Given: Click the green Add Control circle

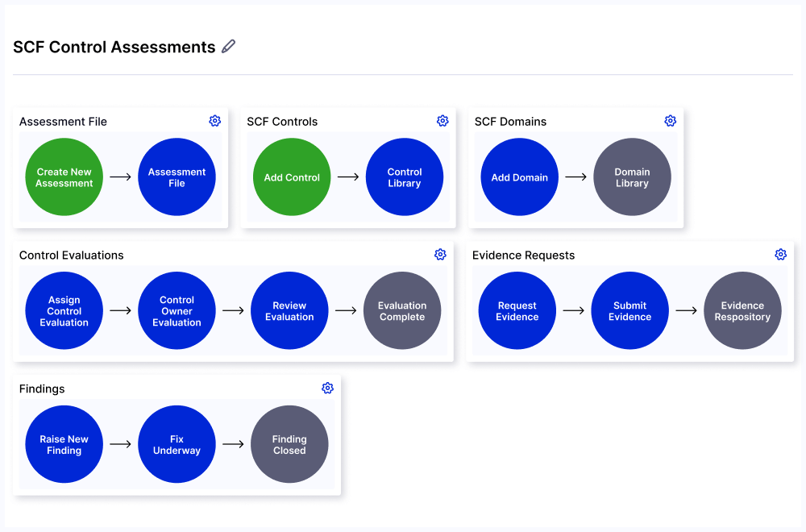Looking at the screenshot, I should 292,177.
